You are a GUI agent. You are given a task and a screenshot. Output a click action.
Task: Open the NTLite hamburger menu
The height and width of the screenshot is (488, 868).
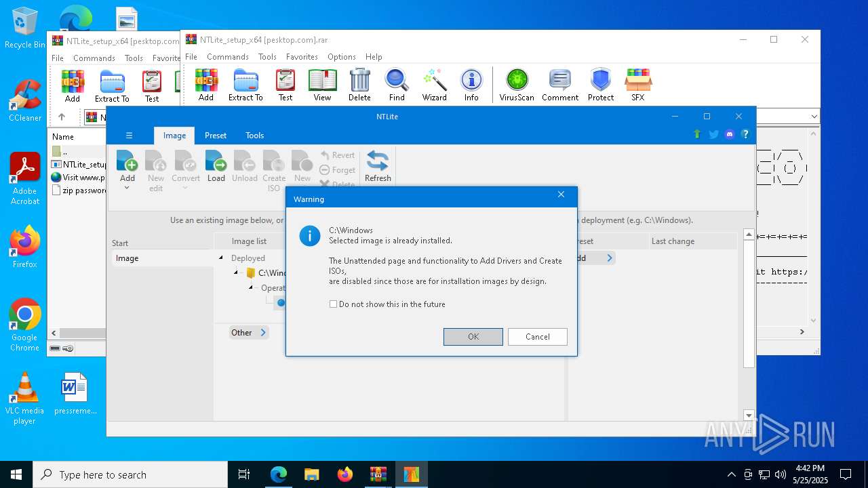pyautogui.click(x=129, y=136)
